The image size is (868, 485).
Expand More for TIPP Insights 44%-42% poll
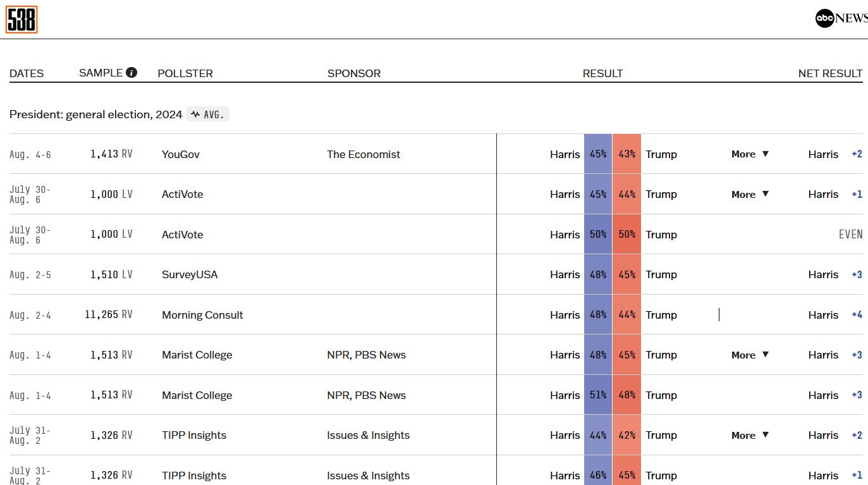(750, 435)
